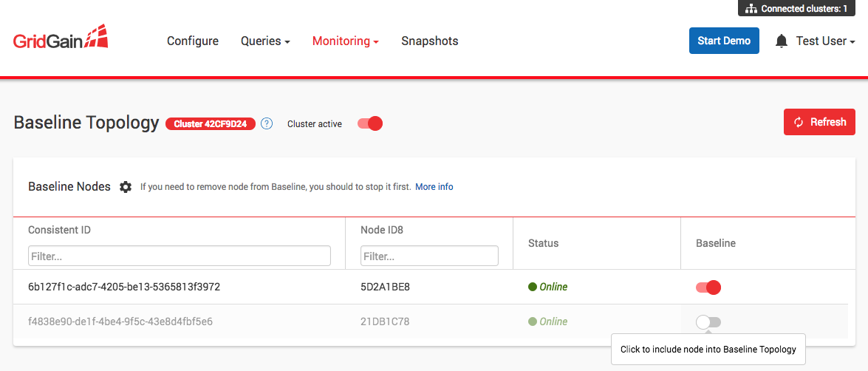Click node ID 5D2A1BE8
Image resolution: width=868 pixels, height=371 pixels.
tap(385, 287)
